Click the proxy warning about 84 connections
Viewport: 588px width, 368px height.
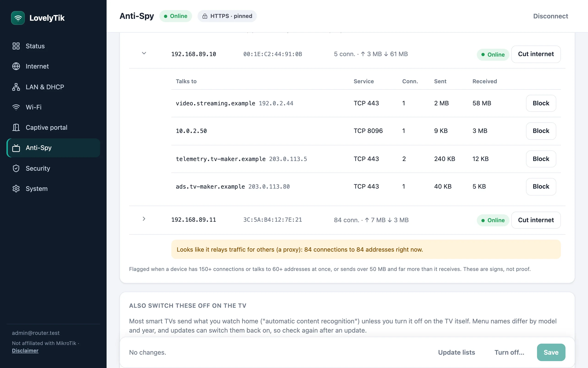pos(366,250)
